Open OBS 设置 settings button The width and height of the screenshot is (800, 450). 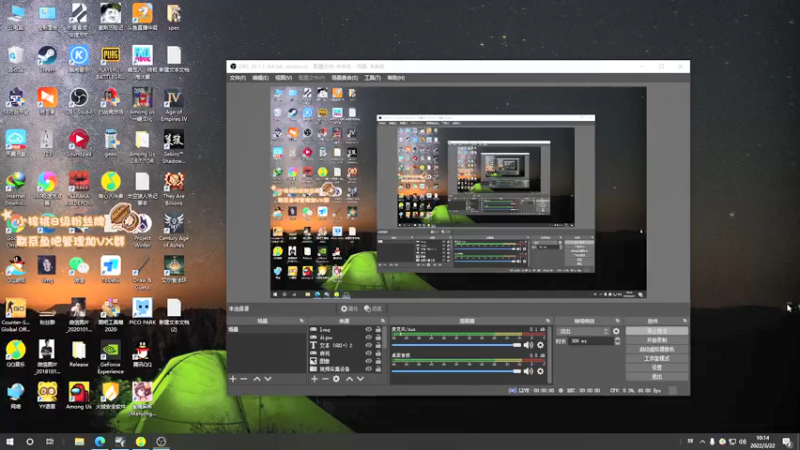point(657,367)
